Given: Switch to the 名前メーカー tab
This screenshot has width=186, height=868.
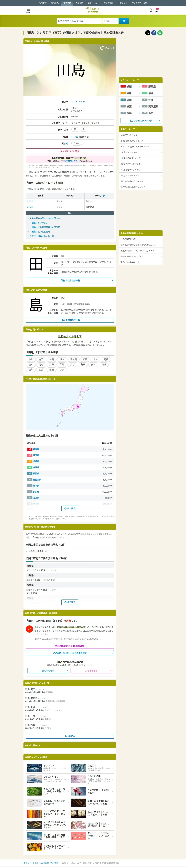Looking at the screenshot, I should click(x=93, y=3).
